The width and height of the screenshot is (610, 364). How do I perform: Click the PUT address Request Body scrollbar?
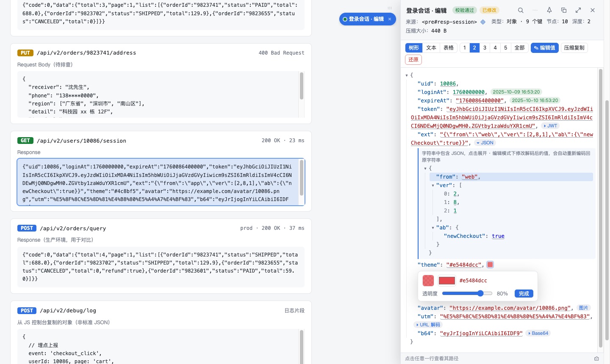[x=302, y=86]
